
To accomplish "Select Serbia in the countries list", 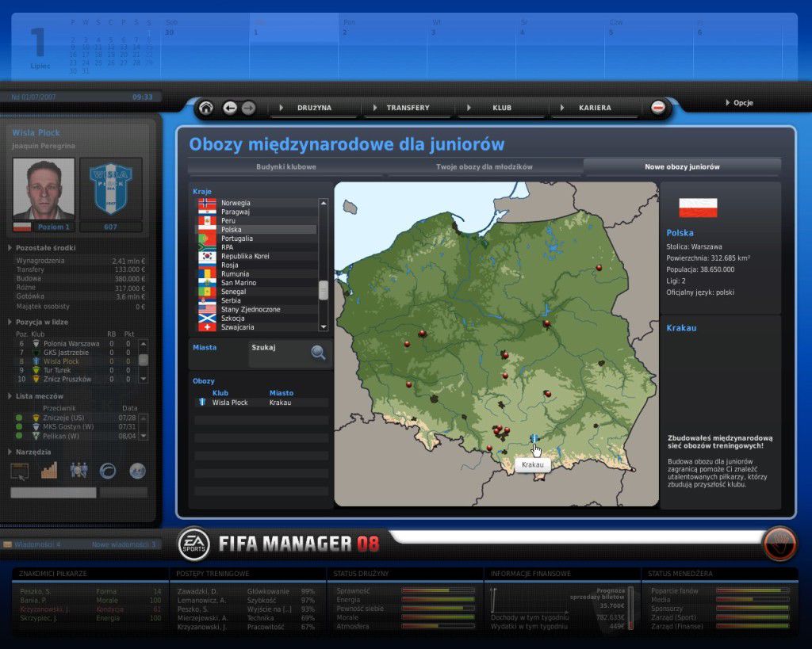I will 257,300.
